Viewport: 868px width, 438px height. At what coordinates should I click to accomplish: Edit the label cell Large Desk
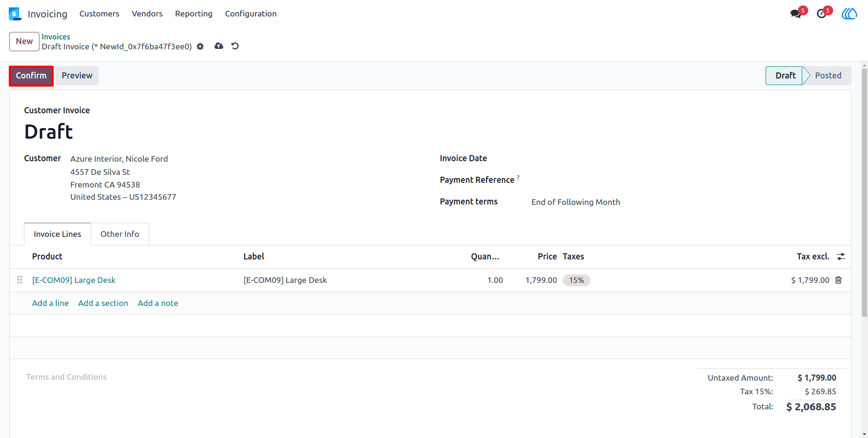285,280
